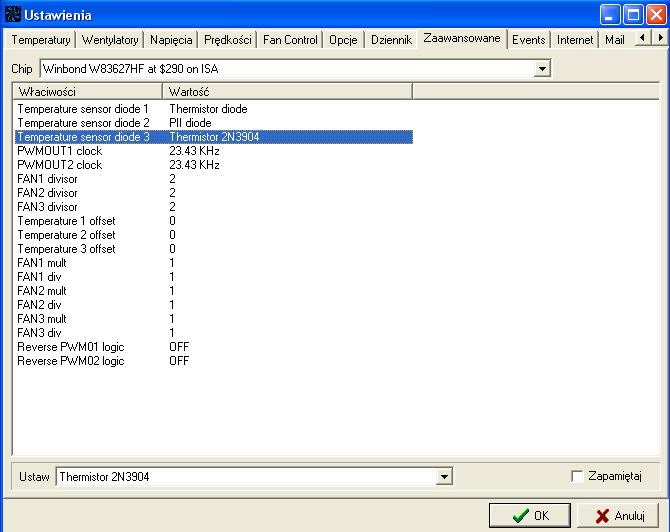Confirm settings with the OK button

[530, 515]
